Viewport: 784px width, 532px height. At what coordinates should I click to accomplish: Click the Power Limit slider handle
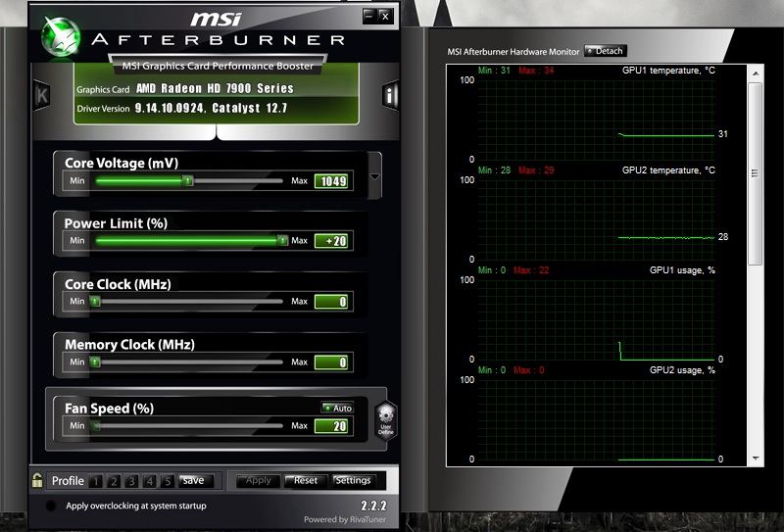click(x=282, y=240)
